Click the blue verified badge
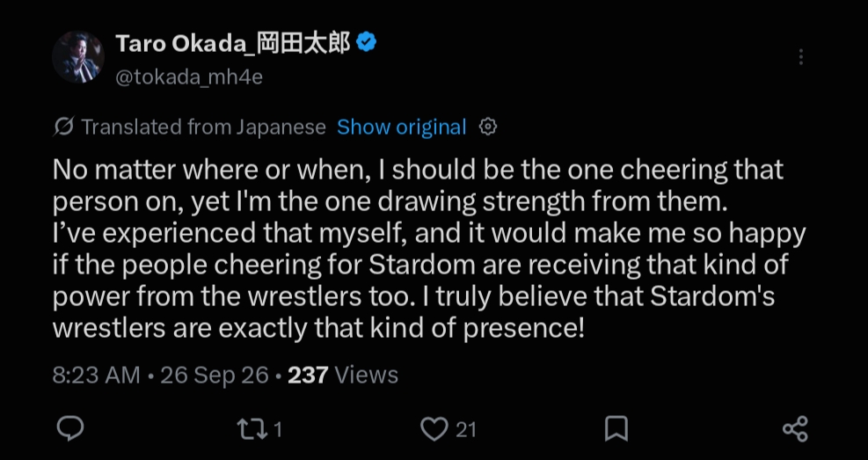The height and width of the screenshot is (460, 868). [x=367, y=42]
